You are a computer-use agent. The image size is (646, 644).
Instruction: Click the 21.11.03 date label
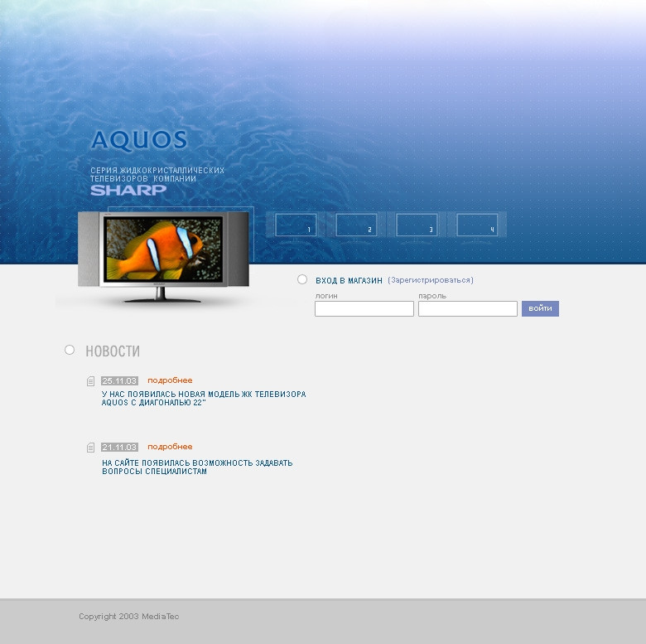point(119,448)
